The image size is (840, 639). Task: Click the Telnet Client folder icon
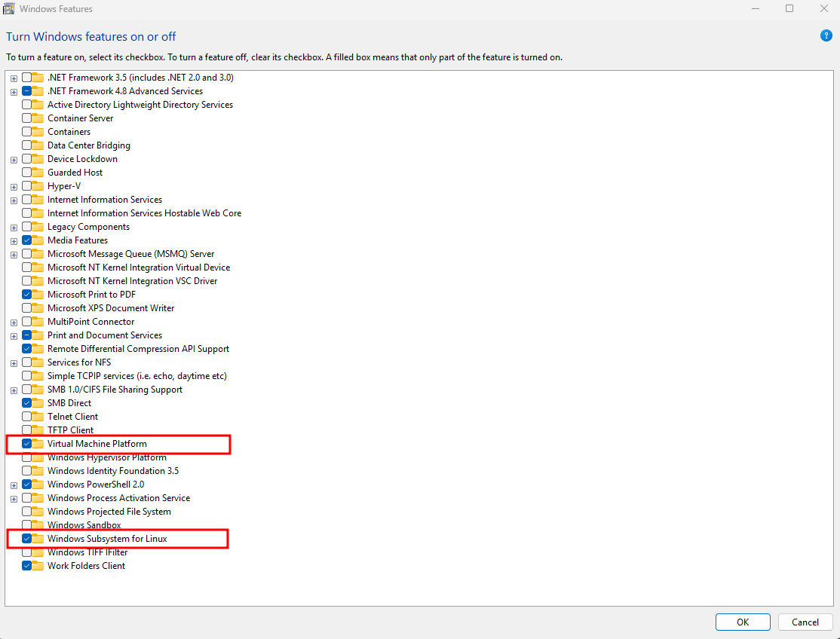(38, 417)
